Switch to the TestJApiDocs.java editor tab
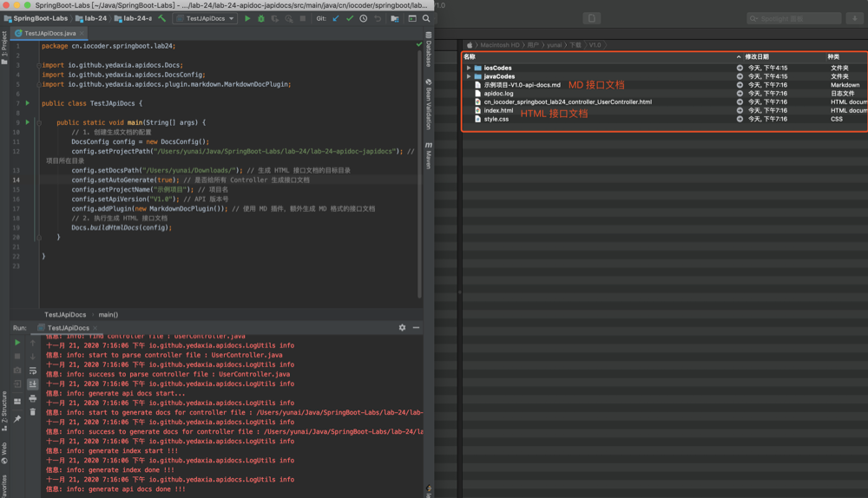868x498 pixels. pos(49,34)
